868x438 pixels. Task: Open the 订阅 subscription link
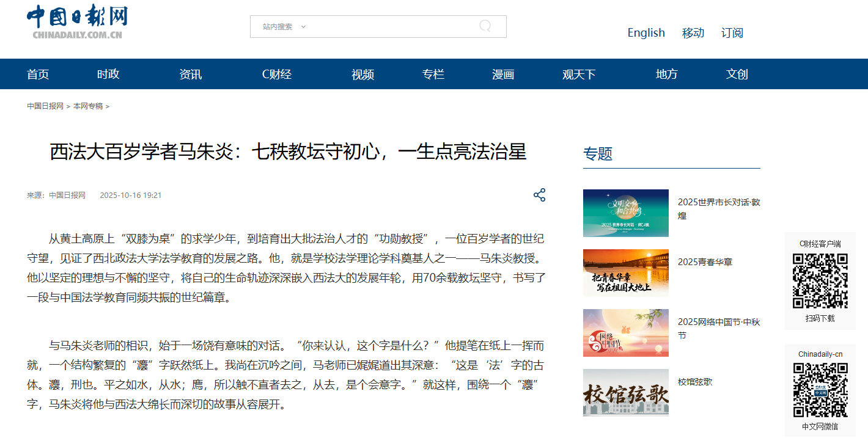pyautogui.click(x=732, y=33)
